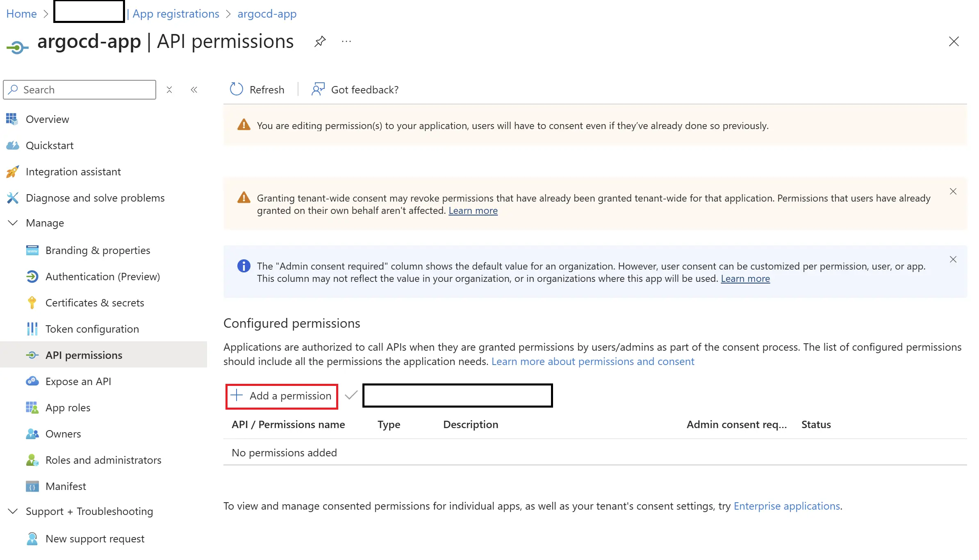Viewport: 979px width, 560px height.
Task: Open Learn more in admin consent info
Action: pos(745,279)
